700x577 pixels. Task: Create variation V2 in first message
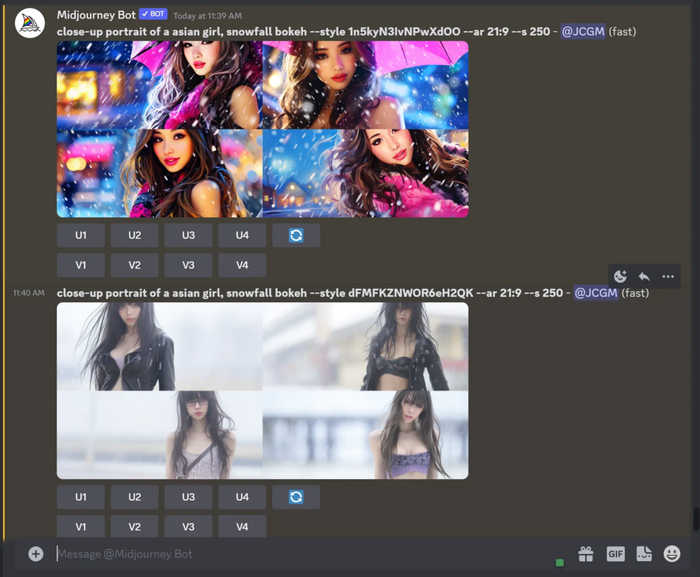coord(134,265)
